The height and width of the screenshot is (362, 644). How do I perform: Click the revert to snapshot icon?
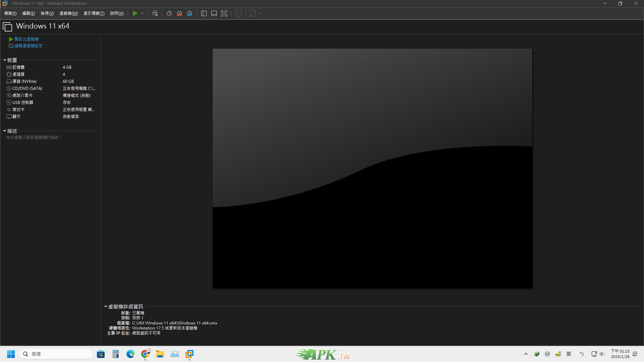click(x=179, y=13)
